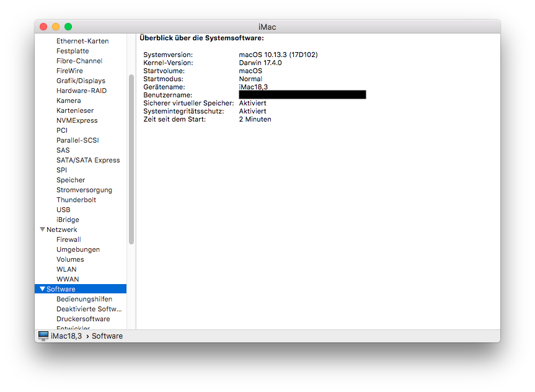Click the iMac computer icon in path bar
535x392 pixels.
tap(43, 336)
